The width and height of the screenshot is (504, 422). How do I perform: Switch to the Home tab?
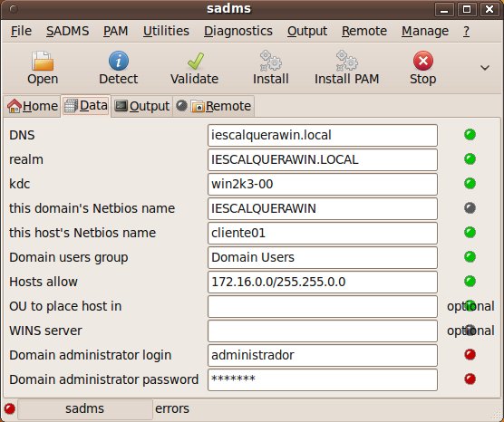(x=32, y=106)
